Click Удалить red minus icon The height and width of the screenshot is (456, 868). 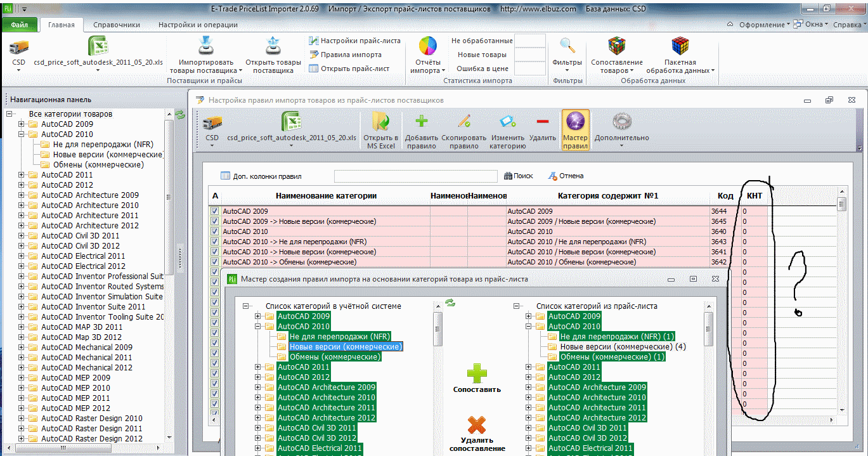(542, 122)
